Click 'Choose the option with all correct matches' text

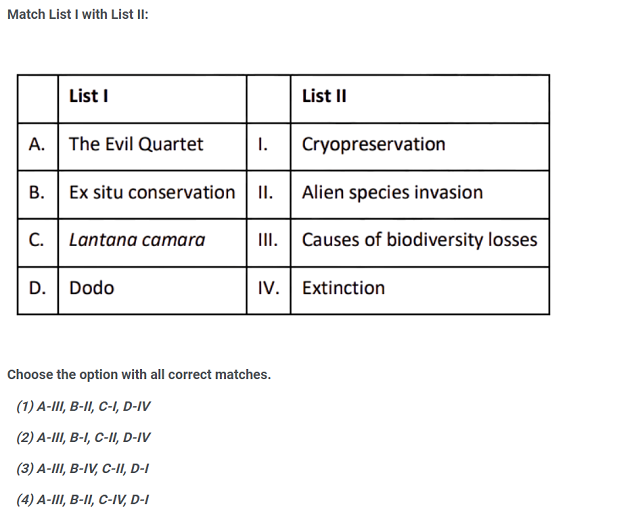pyautogui.click(x=139, y=375)
